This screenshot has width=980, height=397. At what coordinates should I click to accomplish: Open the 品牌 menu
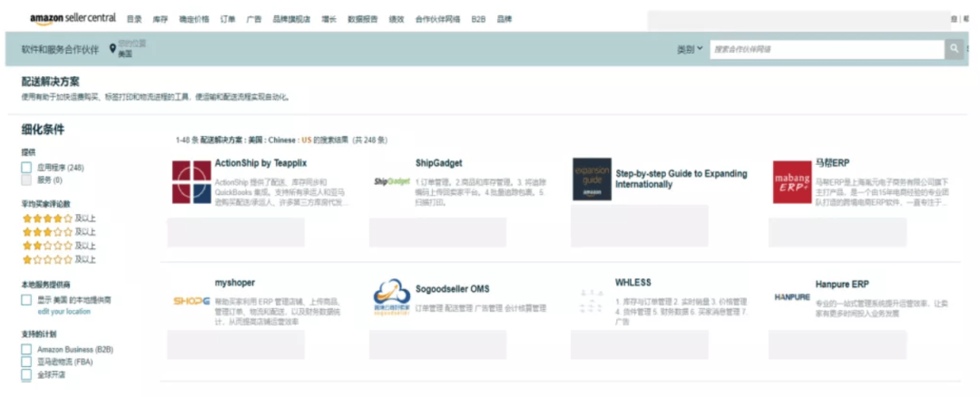click(x=505, y=19)
